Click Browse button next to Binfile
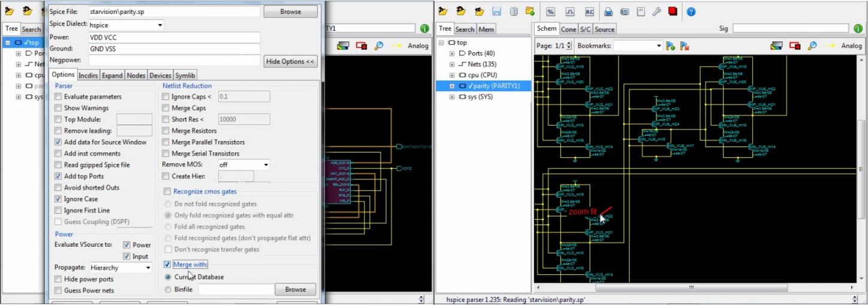Viewport: 868px width, 305px height. pos(295,289)
